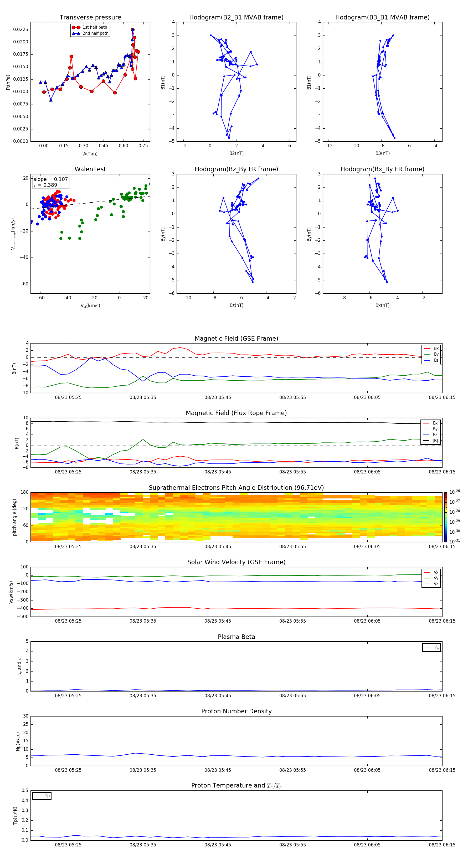Viewport: 473px width, 868px height.
Task: Click the 'Transverse pressure' plot title
Action: tap(90, 17)
